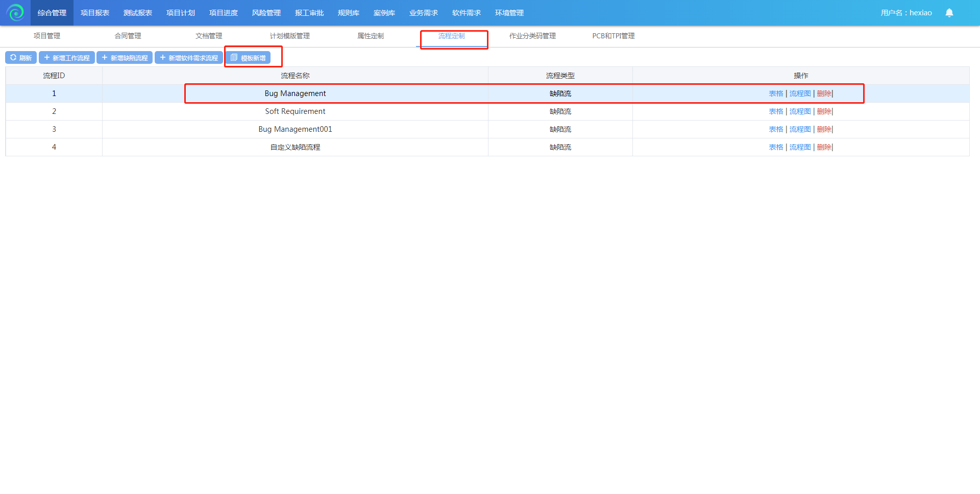Delete the Bug Management001 flow
The width and height of the screenshot is (980, 494).
[x=824, y=129]
